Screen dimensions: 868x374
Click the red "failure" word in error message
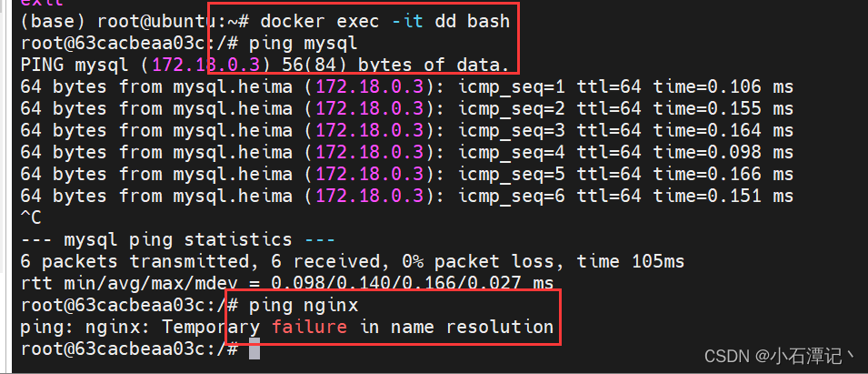pos(309,327)
